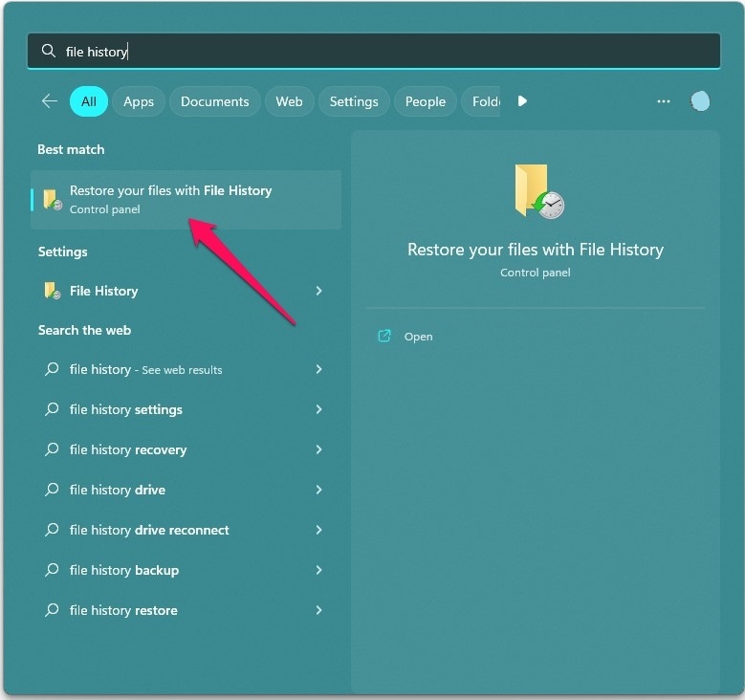
Task: Click magnifier icon beside 'file history drive reconnect'
Action: (x=52, y=530)
